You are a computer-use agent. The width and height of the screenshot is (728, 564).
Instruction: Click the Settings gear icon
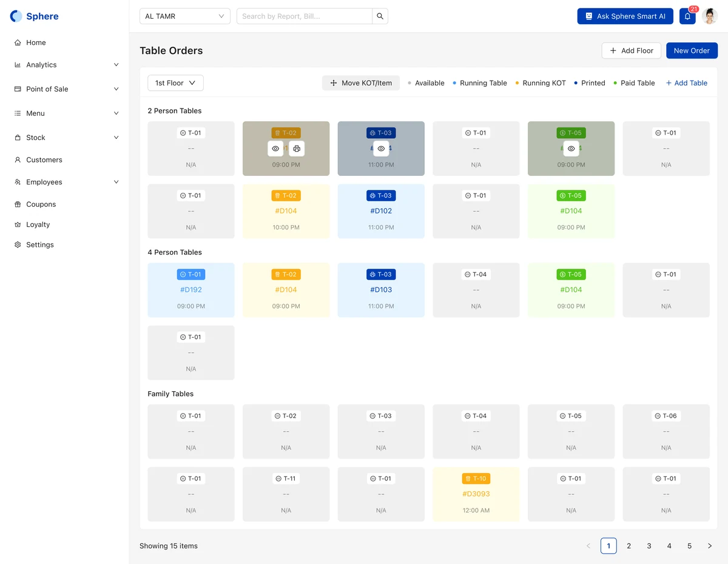point(18,245)
